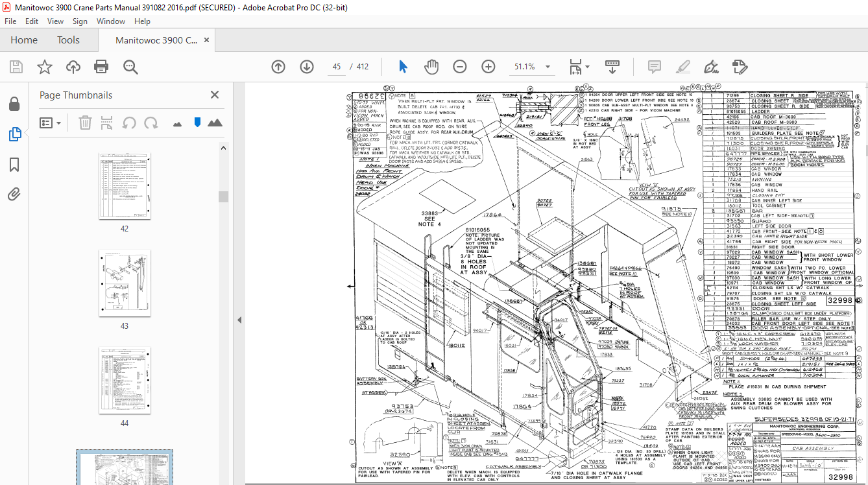This screenshot has height=485, width=868.
Task: Select page 42 thumbnail
Action: click(125, 186)
